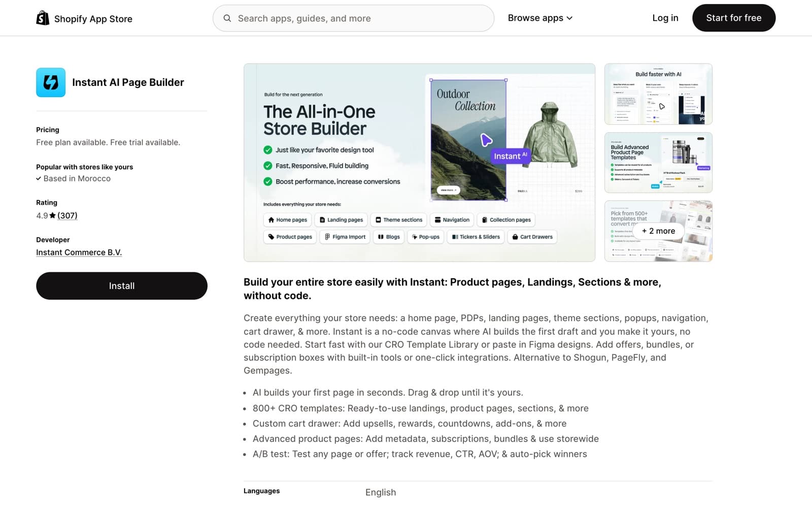Click the Instant AI Page Builder app icon
Screen dimensions: 812x508
click(51, 82)
